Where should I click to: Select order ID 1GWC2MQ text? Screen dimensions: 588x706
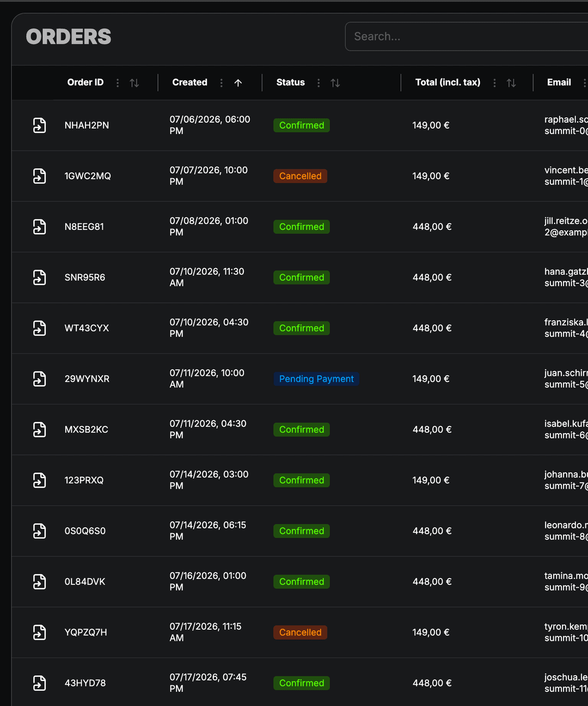(x=88, y=176)
